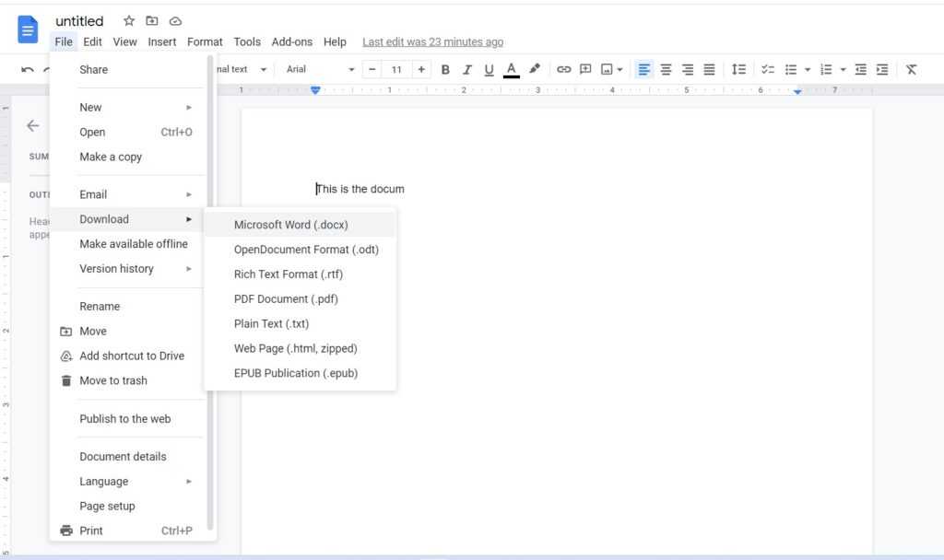Decrease paragraph indent
Screen dimensions: 944x560
click(861, 70)
